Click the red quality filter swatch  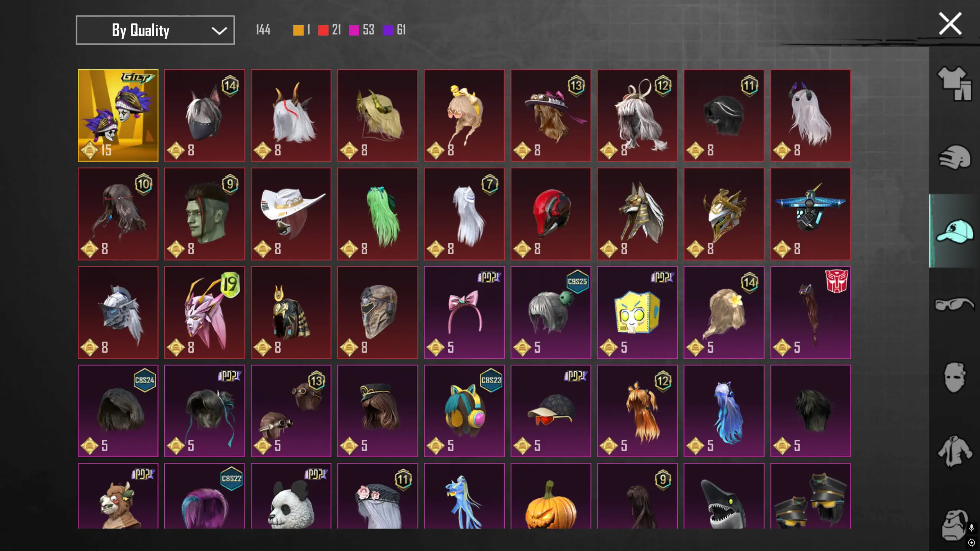[x=323, y=30]
